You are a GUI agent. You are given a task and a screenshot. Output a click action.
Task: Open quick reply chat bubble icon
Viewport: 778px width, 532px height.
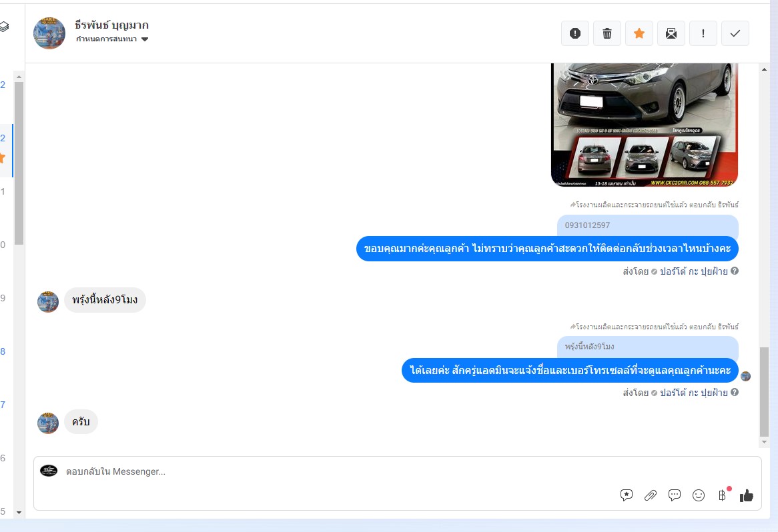(x=675, y=495)
